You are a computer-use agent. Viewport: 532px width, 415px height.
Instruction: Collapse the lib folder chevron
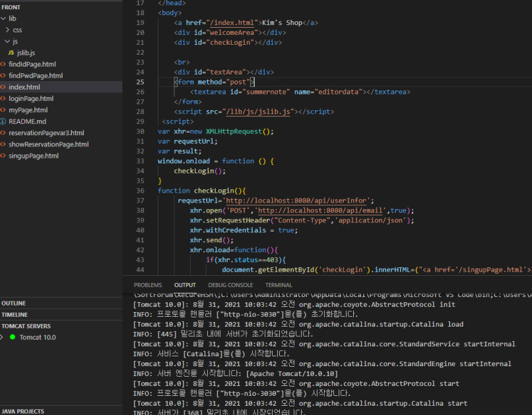[x=3, y=18]
